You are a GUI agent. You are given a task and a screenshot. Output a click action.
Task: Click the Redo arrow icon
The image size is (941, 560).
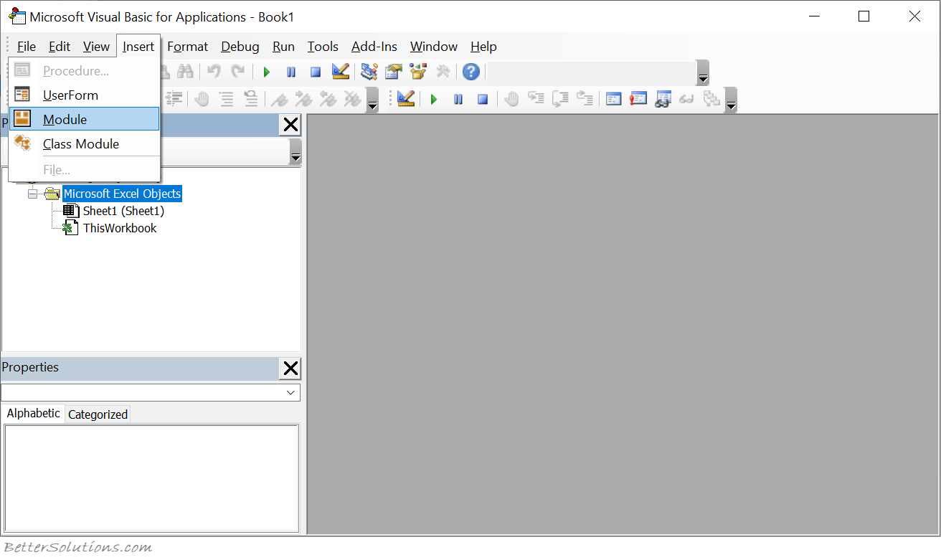[237, 71]
